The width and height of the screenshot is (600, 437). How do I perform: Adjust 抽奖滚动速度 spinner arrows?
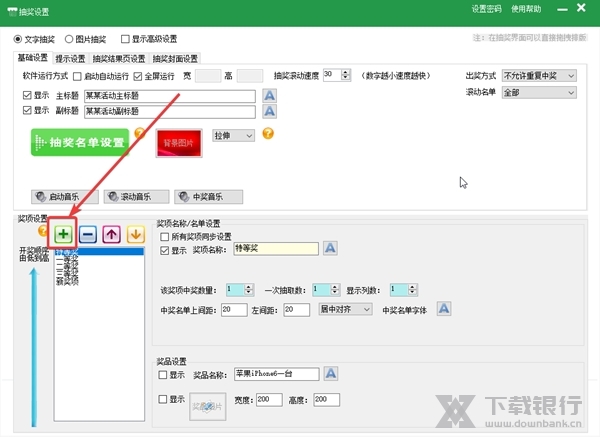[346, 75]
